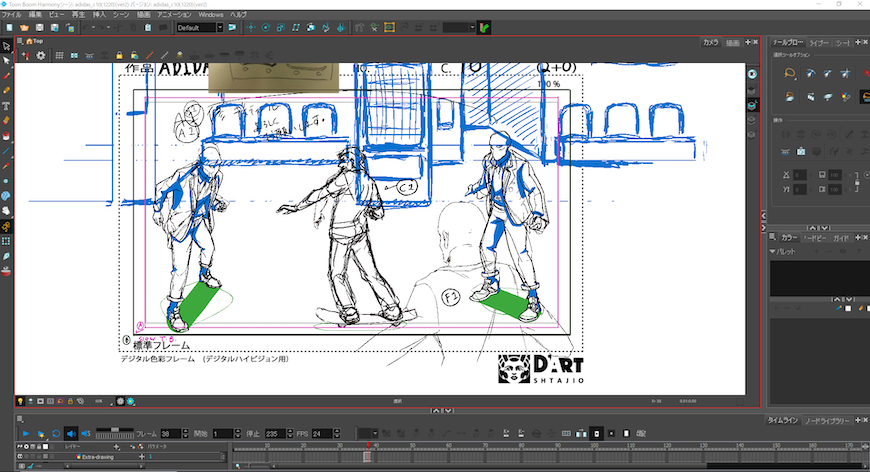This screenshot has height=472, width=870.
Task: Click the yellow framed camera icon in top toolbar
Action: click(390, 27)
